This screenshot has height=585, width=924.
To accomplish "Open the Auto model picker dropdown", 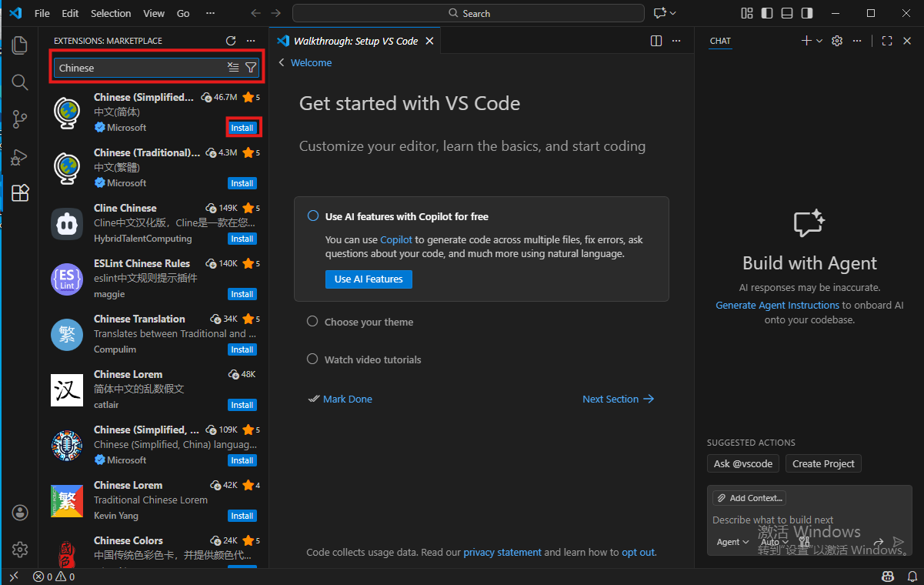I will click(774, 542).
